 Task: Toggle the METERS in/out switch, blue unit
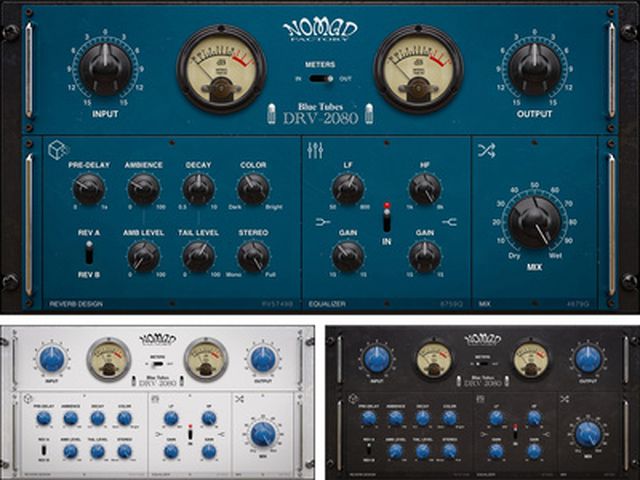click(321, 78)
